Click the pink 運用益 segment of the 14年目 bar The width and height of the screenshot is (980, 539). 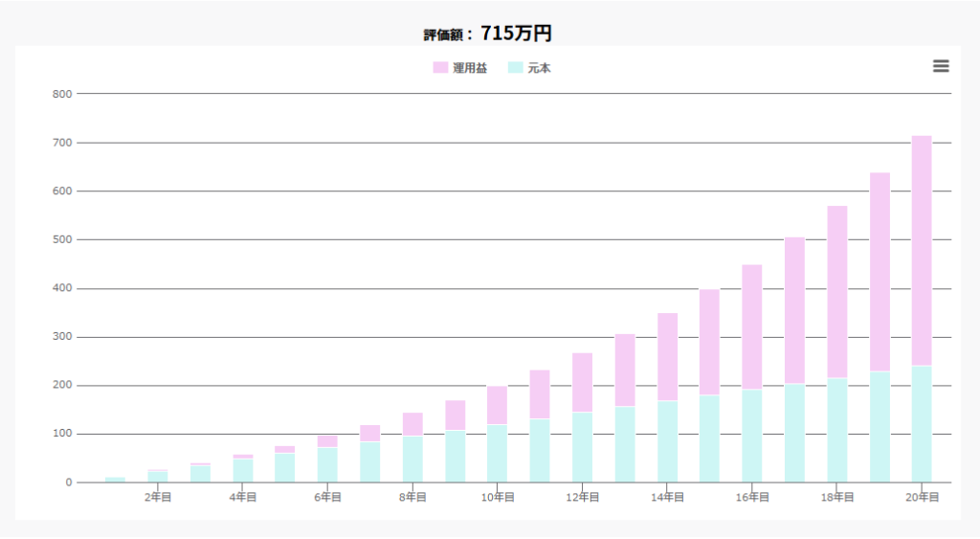pos(667,357)
